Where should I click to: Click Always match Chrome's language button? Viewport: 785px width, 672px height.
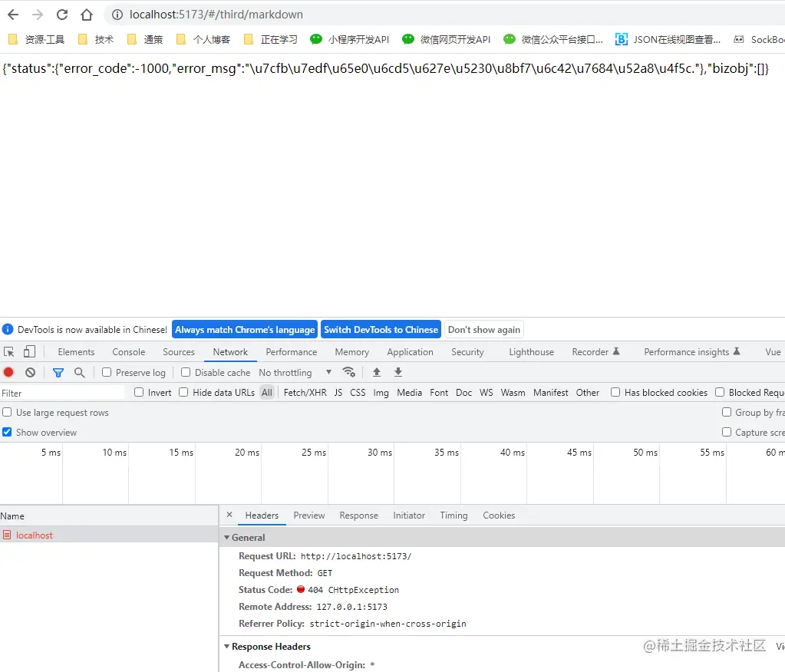[245, 329]
